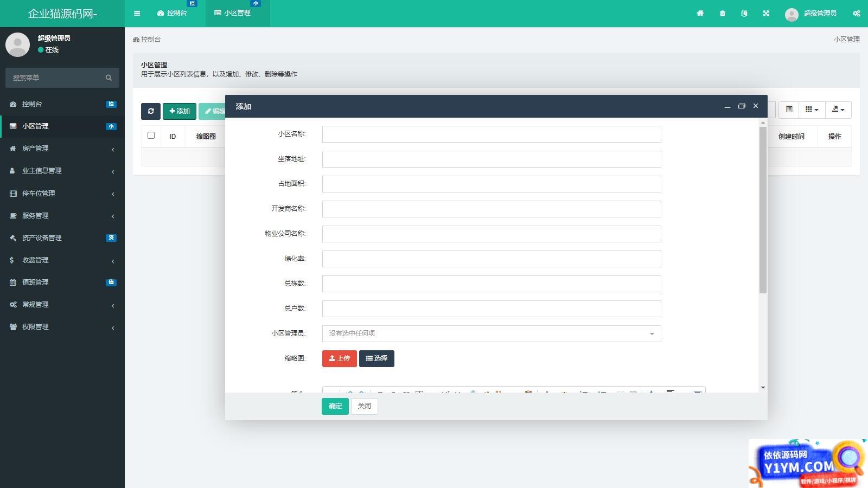This screenshot has width=868, height=488.
Task: Click the 缩略图 column header
Action: (x=206, y=136)
